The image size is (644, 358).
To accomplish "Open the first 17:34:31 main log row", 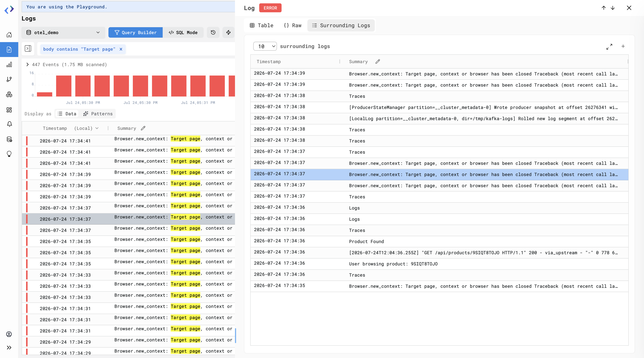I will click(129, 308).
